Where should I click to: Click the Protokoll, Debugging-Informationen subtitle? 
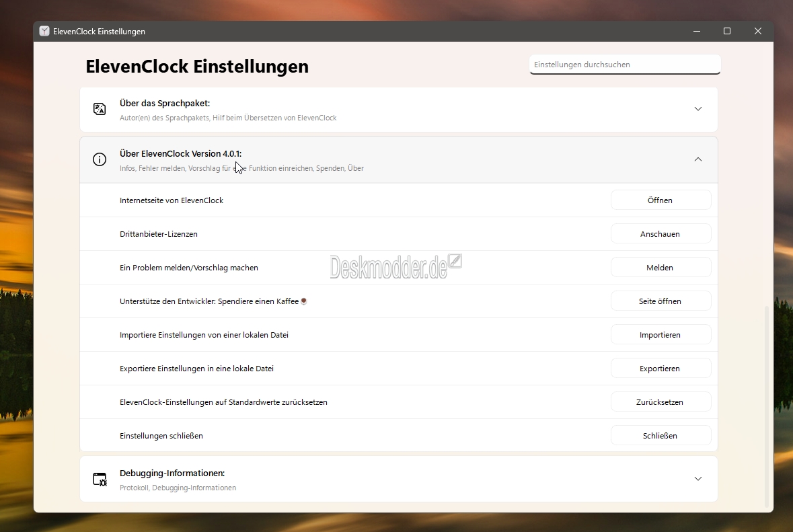pyautogui.click(x=178, y=488)
